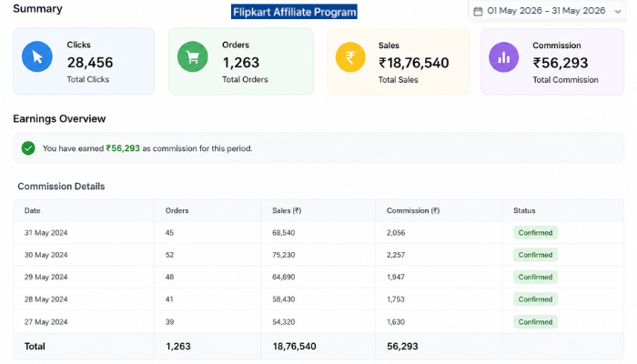The width and height of the screenshot is (637, 364).
Task: Click Confirmed badge for 29 May 2024
Action: (535, 277)
